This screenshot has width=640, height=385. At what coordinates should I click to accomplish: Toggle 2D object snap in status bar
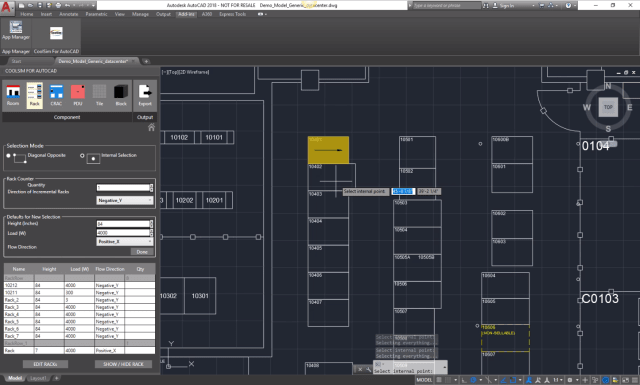513,380
